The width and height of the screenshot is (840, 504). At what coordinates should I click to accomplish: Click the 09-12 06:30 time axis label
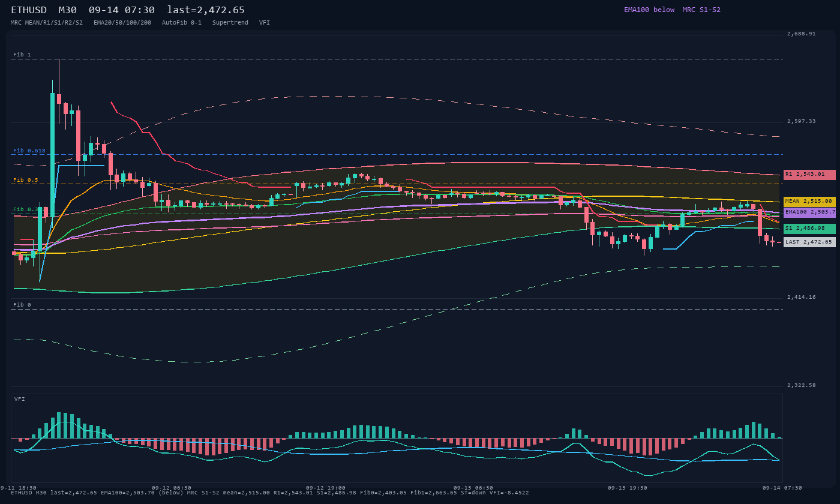click(172, 488)
